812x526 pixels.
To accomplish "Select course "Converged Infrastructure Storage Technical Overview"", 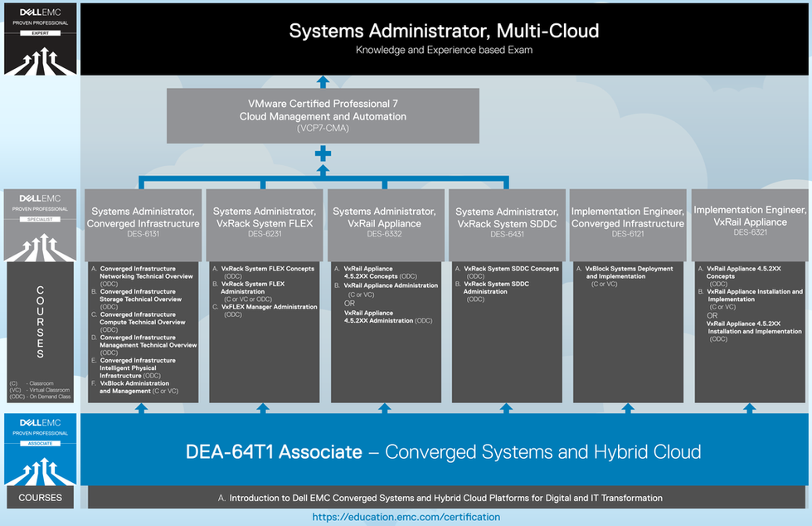I will 137,299.
